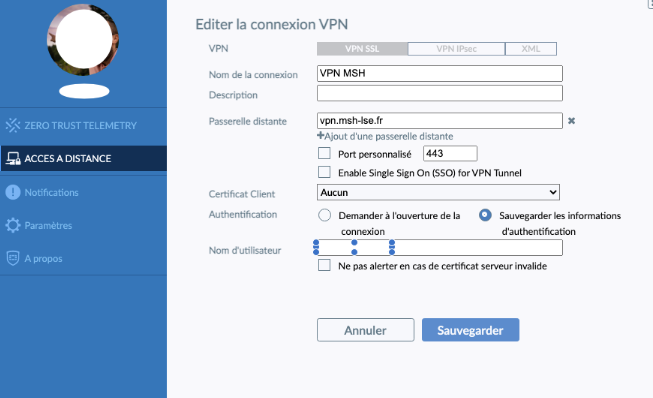
Task: Remove the remote gateway with the X icon
Action: pos(571,121)
